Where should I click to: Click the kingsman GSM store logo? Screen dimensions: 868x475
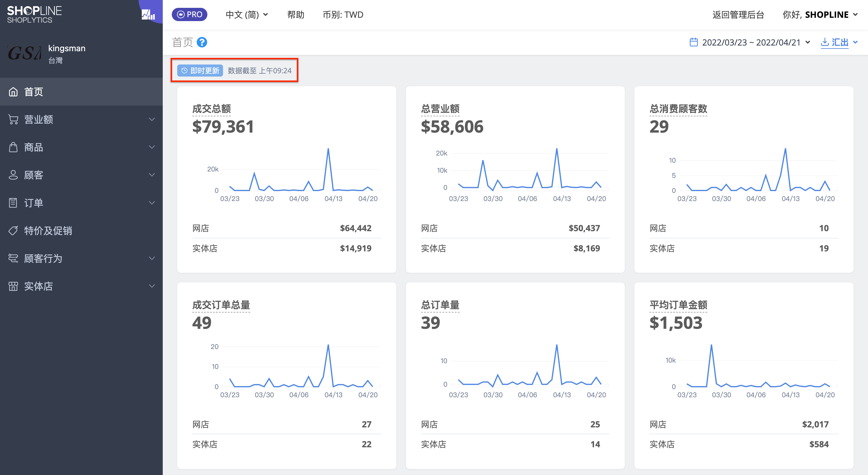click(x=24, y=54)
